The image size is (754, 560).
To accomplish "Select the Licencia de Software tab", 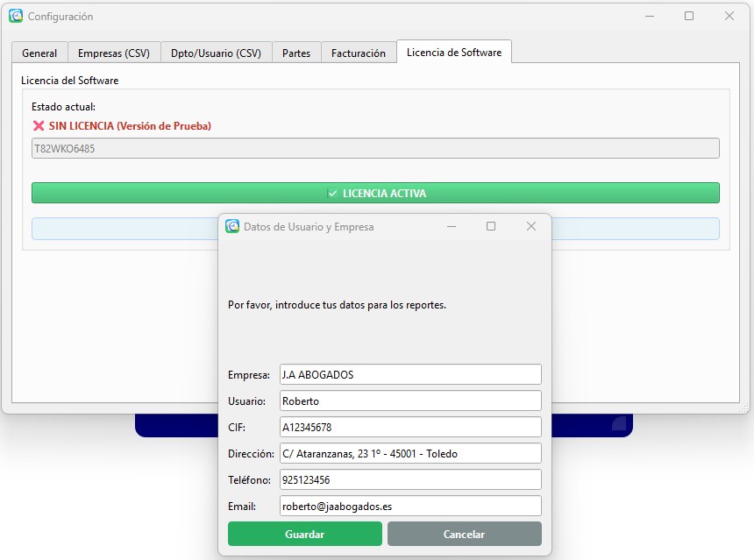I will click(454, 52).
